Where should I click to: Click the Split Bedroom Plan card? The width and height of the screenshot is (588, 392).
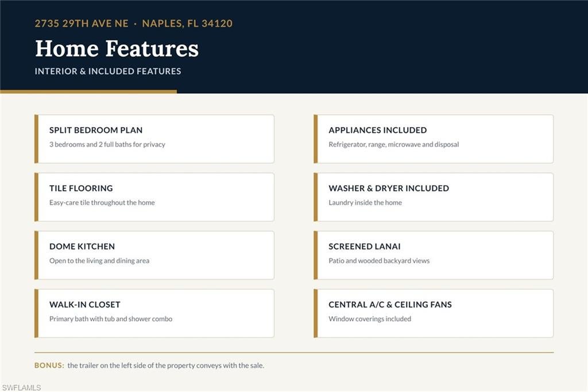click(154, 139)
